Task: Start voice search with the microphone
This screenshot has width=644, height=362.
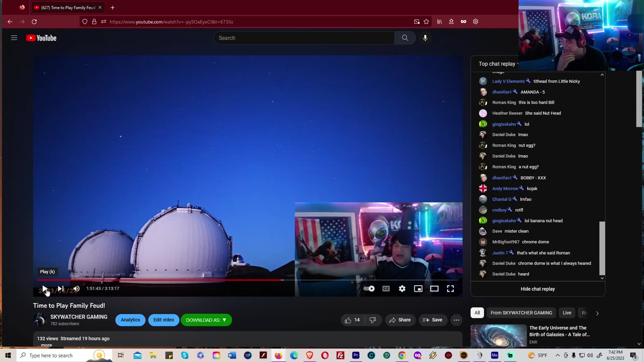Action: click(x=425, y=38)
